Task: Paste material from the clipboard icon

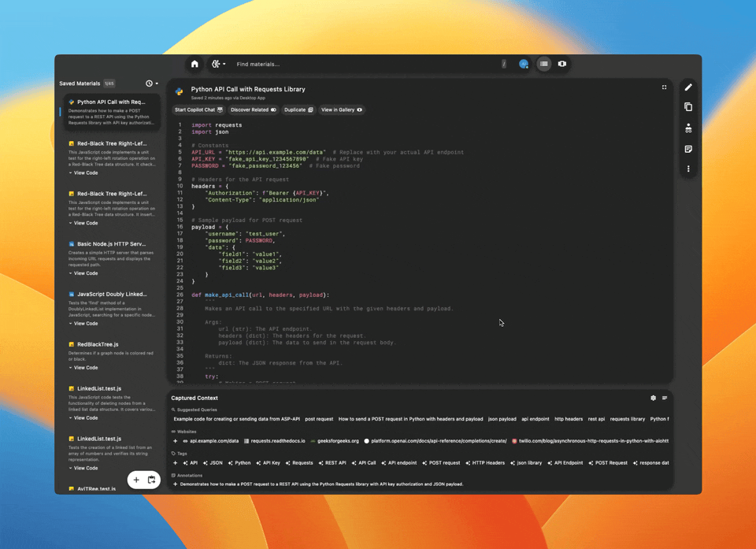Action: point(151,480)
